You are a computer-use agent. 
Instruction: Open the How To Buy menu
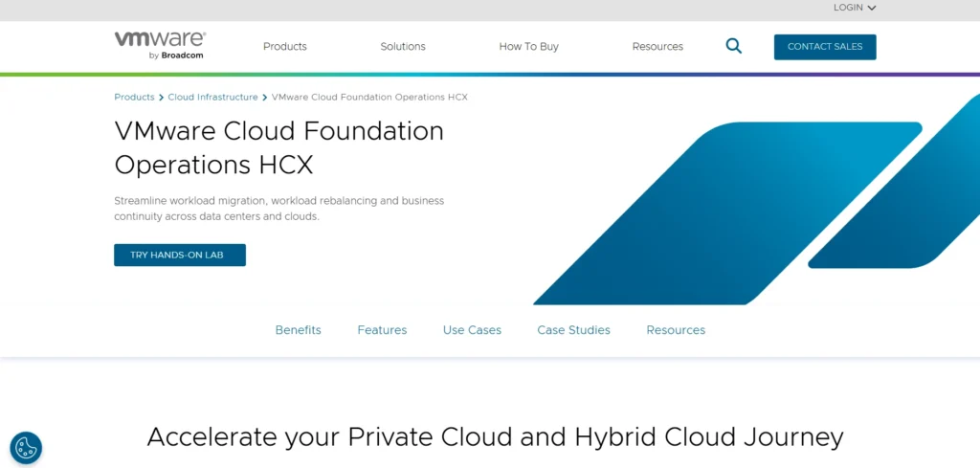coord(528,46)
